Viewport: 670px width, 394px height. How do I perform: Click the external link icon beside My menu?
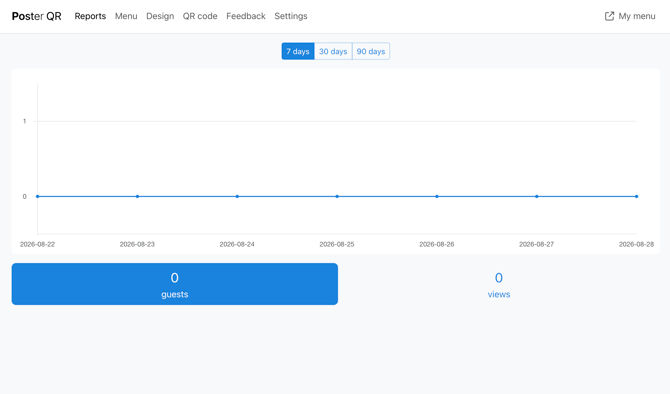click(609, 16)
